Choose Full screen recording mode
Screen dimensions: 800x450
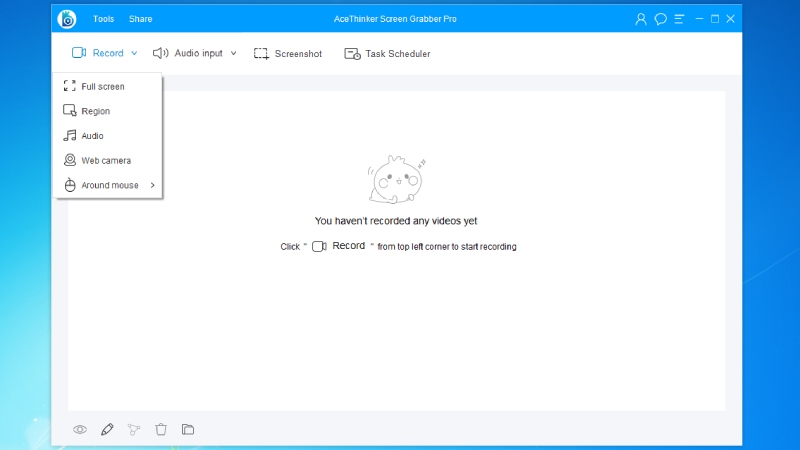(x=102, y=87)
